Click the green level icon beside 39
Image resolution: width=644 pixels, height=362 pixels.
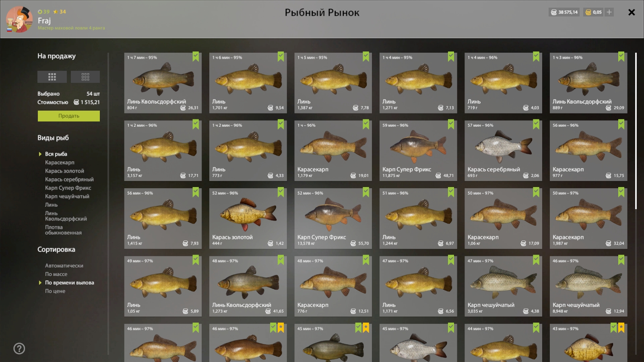point(40,12)
